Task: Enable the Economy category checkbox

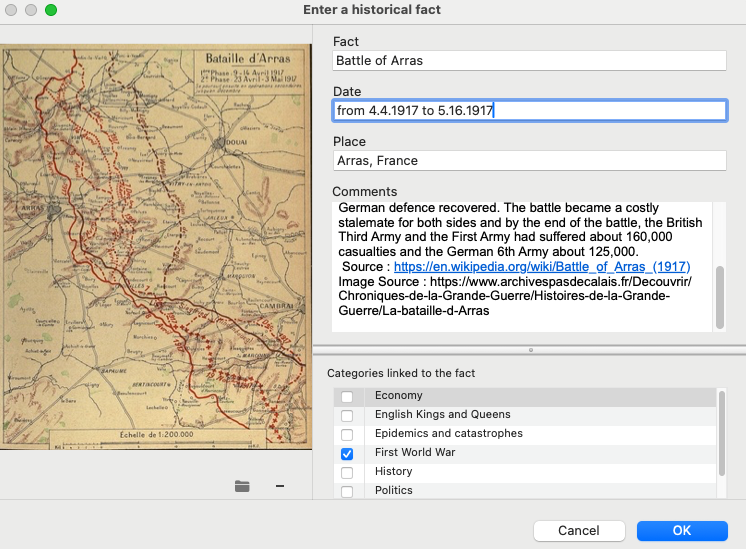Action: (x=347, y=396)
